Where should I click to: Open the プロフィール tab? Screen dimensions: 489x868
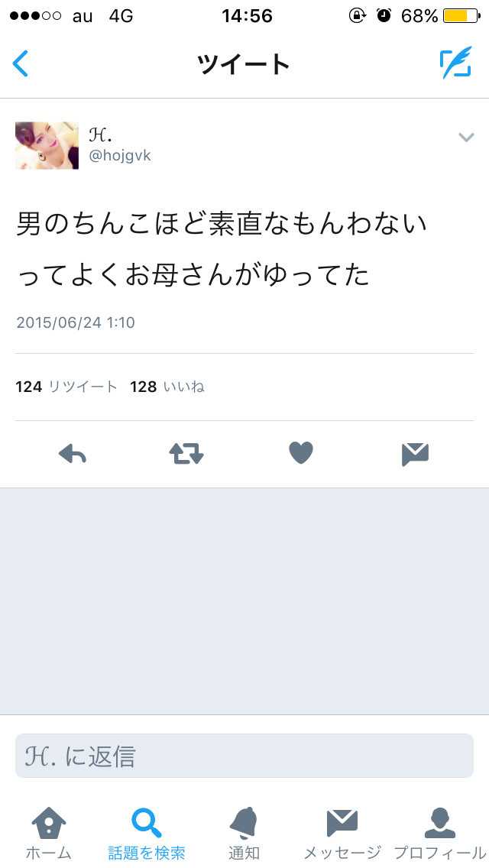pyautogui.click(x=440, y=833)
